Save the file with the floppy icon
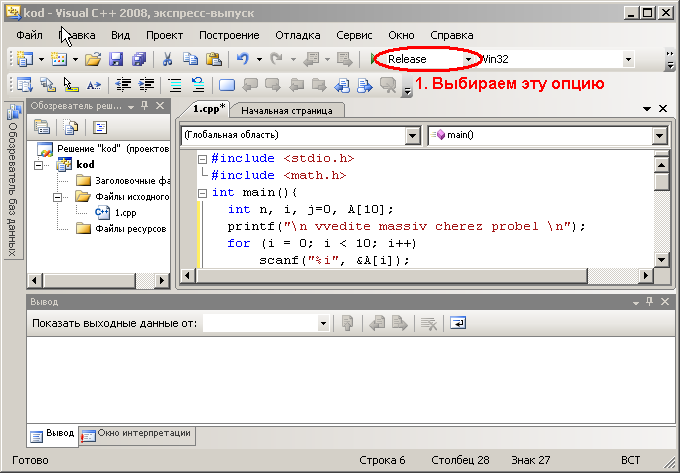The width and height of the screenshot is (680, 473). (116, 59)
